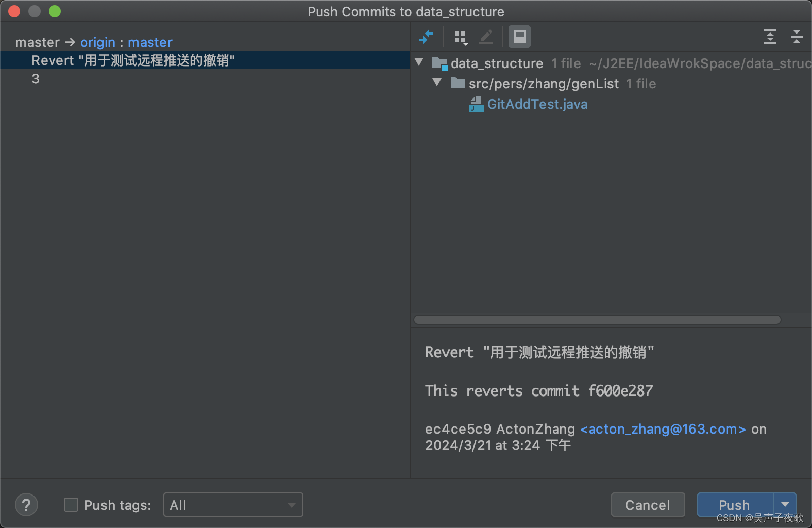Enable the Push tags checkbox
Screen dimensions: 812x528
tap(71, 505)
